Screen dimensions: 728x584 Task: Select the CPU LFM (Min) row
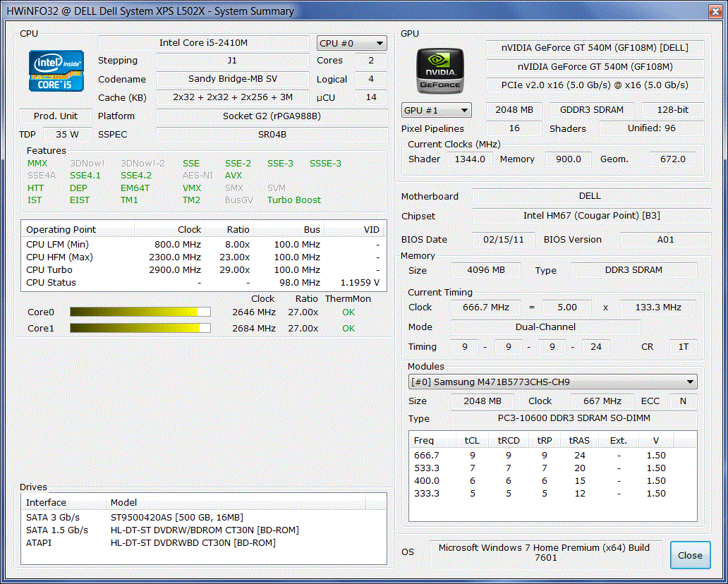point(203,244)
